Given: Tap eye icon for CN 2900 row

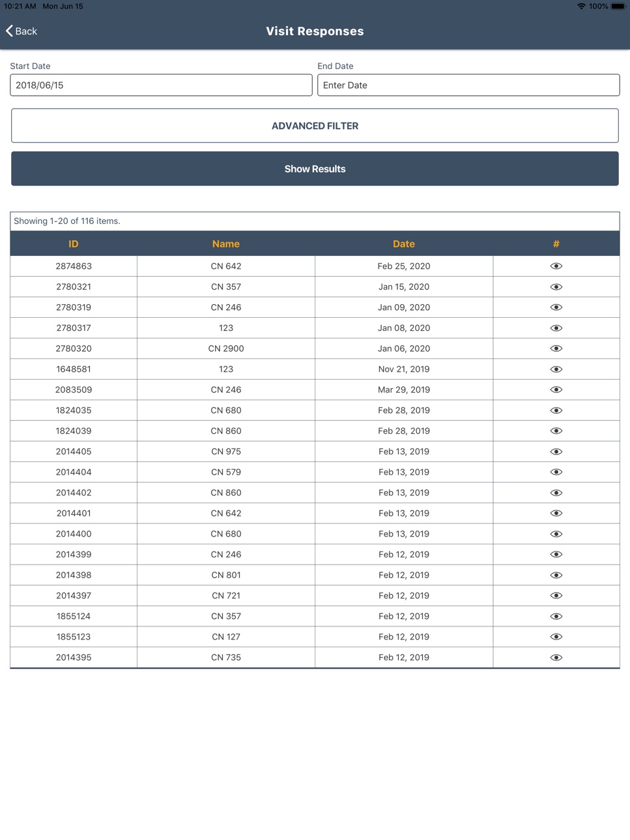Looking at the screenshot, I should [x=556, y=348].
